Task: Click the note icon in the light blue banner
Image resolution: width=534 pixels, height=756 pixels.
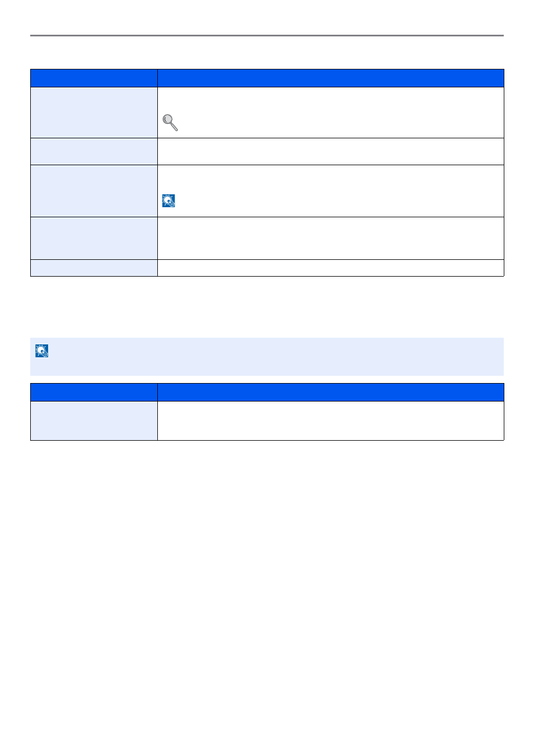Action: (x=41, y=351)
